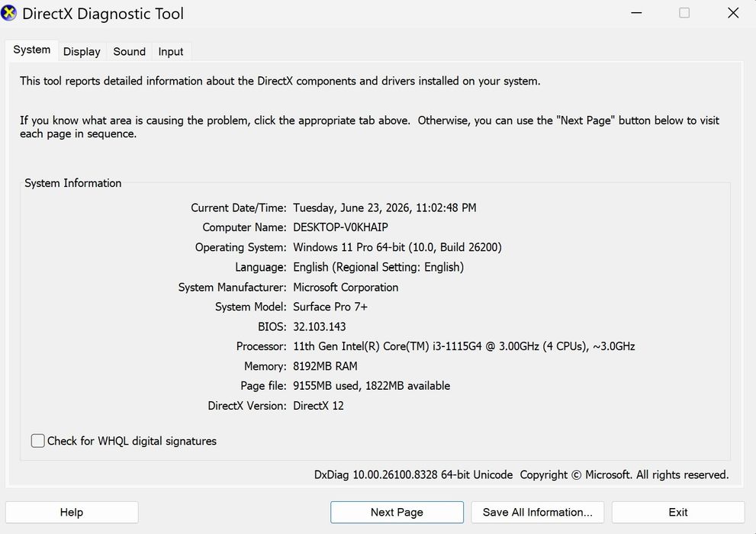Click Microsoft Corporation manufacturer value
The image size is (756, 534).
click(x=346, y=288)
